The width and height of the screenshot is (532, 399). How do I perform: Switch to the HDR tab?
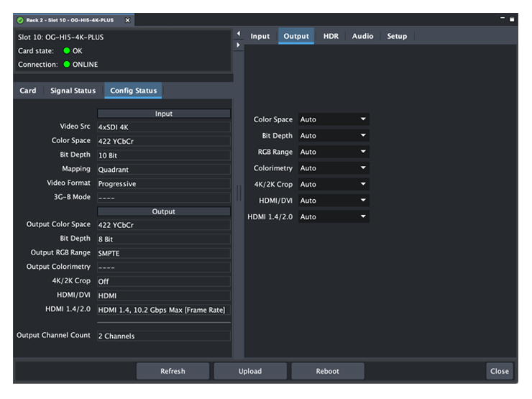pos(331,37)
